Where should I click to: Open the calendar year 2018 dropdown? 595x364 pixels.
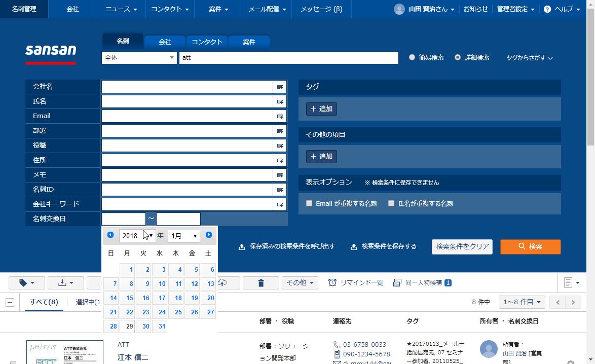[x=137, y=236]
